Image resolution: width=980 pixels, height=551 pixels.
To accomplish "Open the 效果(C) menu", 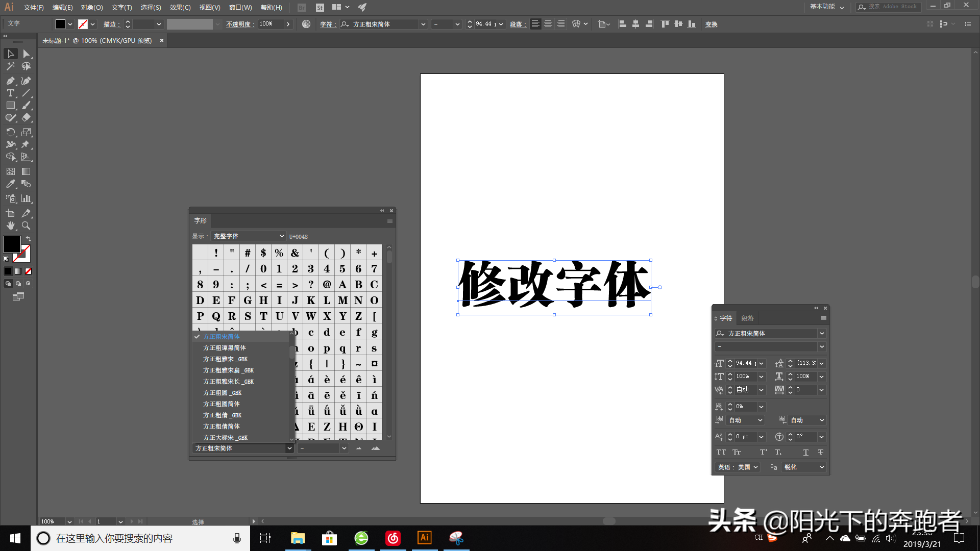I will pyautogui.click(x=180, y=8).
